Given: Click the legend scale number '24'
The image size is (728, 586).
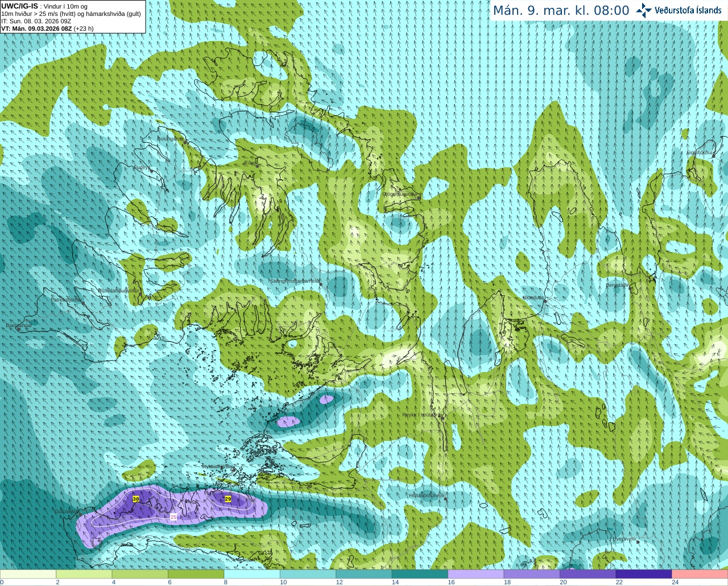Looking at the screenshot, I should click(675, 582).
